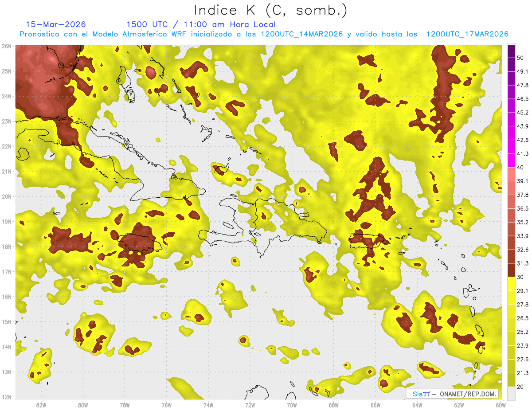Viewport: 532px width, 411px height.
Task: Click the latitude label '20N'
Action: coord(6,196)
